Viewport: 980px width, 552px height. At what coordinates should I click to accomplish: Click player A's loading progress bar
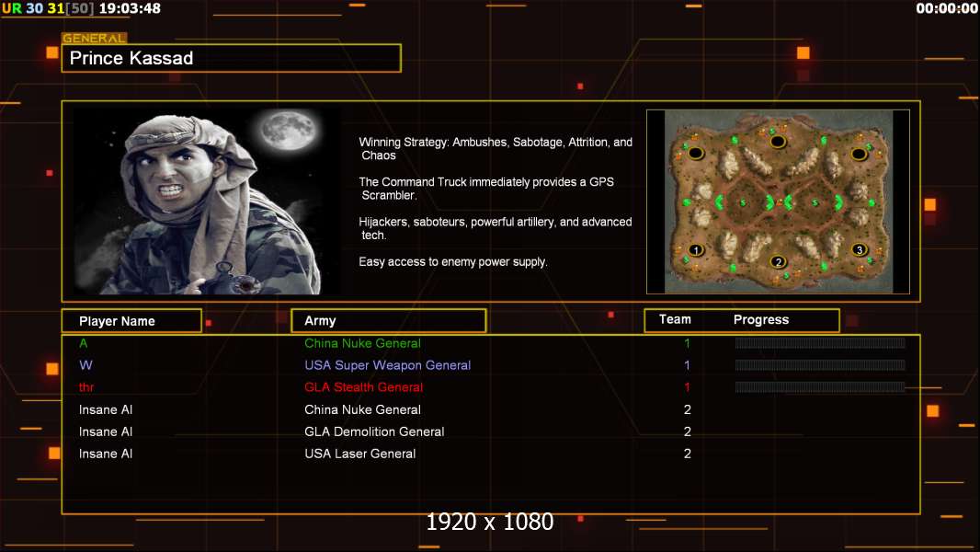point(820,342)
